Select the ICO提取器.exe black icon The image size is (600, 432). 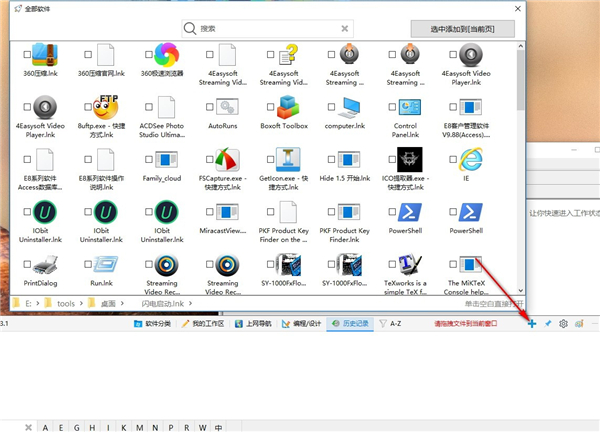click(x=410, y=160)
